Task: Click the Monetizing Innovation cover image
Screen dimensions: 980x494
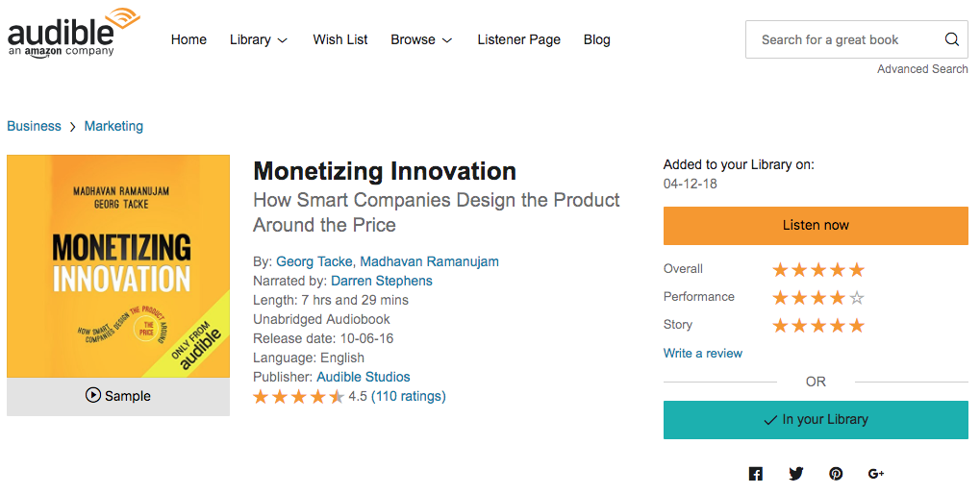Action: coord(118,266)
